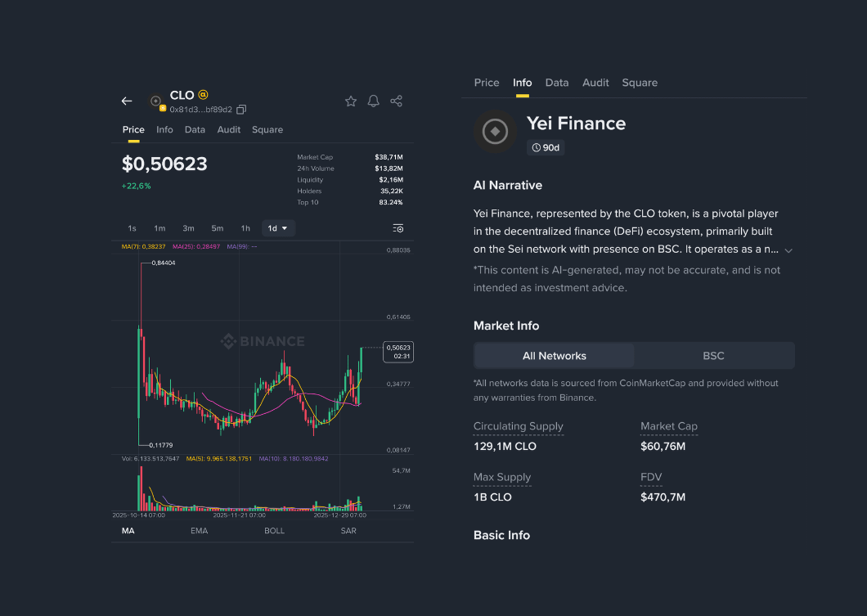Switch market info to BSC
This screenshot has height=616, width=867.
[x=713, y=356]
